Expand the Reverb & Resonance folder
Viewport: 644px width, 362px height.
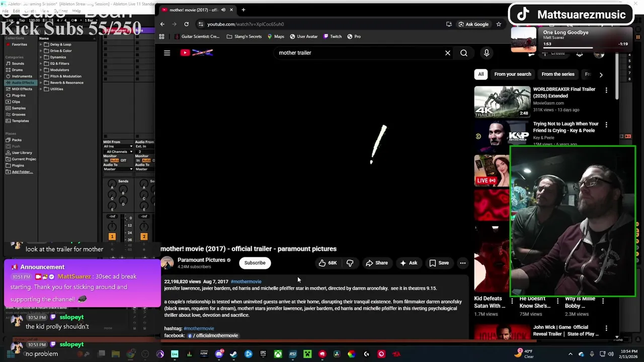pyautogui.click(x=41, y=82)
